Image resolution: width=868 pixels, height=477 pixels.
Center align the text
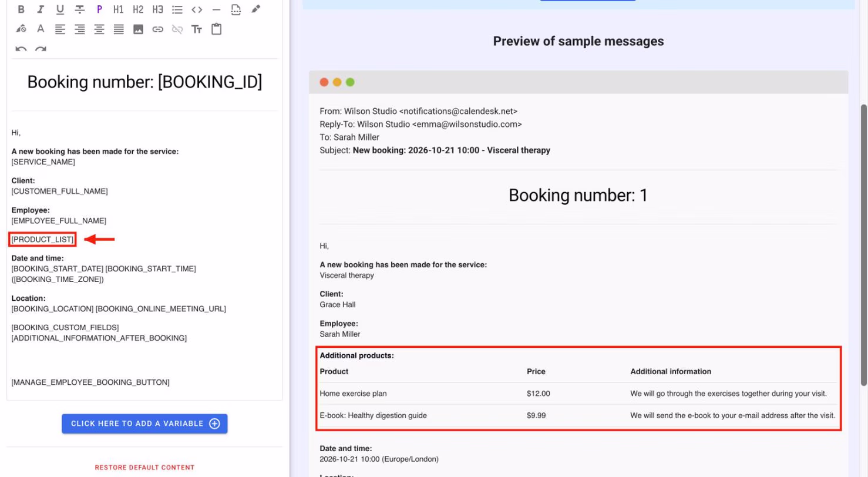[x=99, y=29]
